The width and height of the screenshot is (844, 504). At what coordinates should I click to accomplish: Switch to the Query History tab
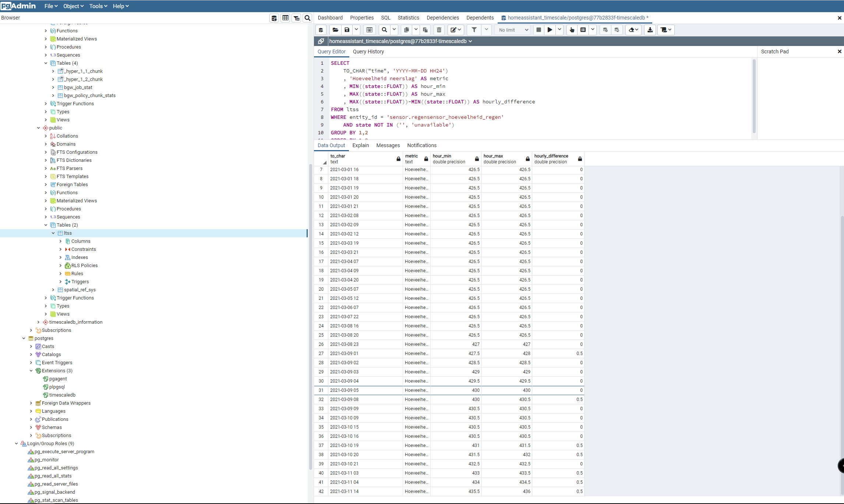click(x=368, y=52)
